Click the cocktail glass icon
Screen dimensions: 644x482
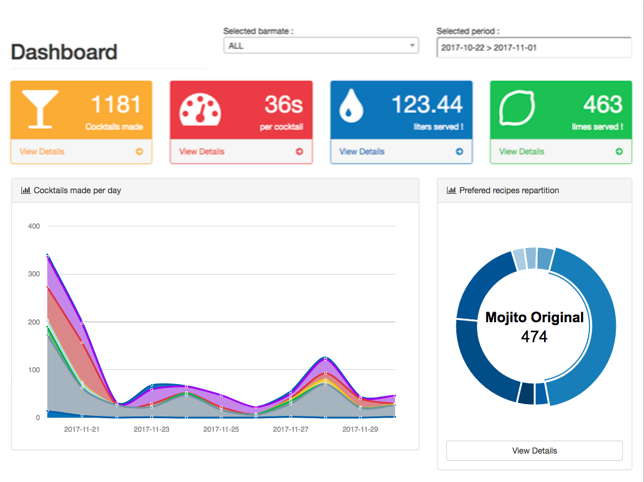[41, 109]
